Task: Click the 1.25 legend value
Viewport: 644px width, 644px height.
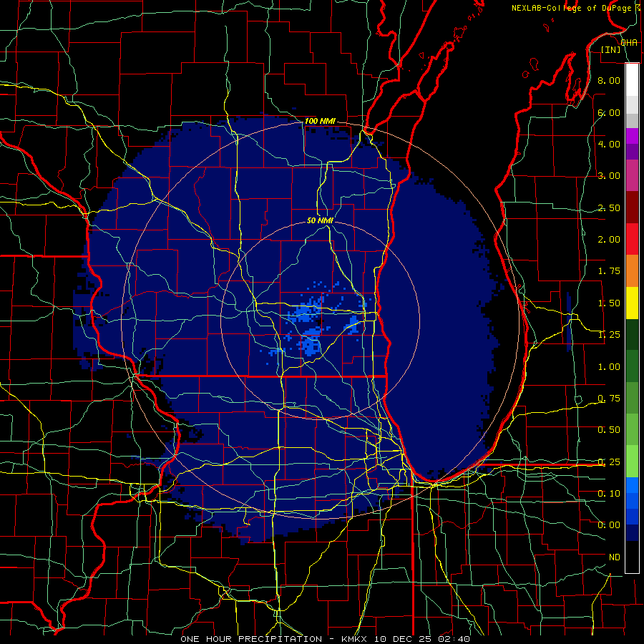Action: click(609, 335)
